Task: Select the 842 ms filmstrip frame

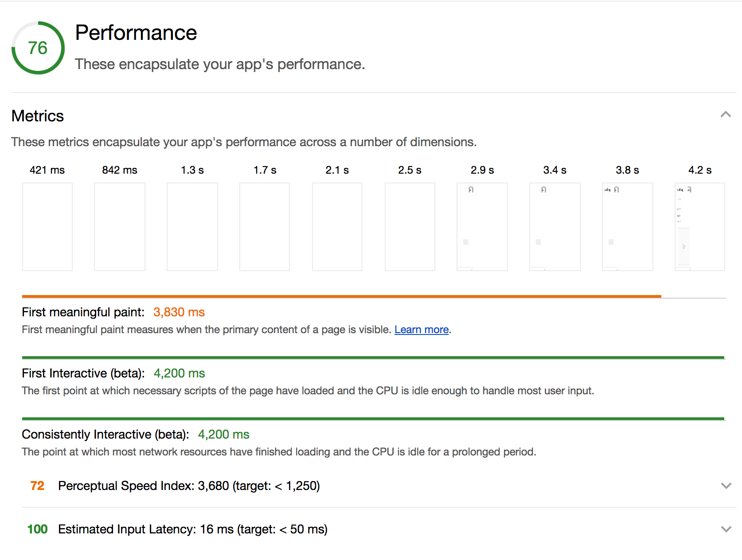Action: (119, 226)
